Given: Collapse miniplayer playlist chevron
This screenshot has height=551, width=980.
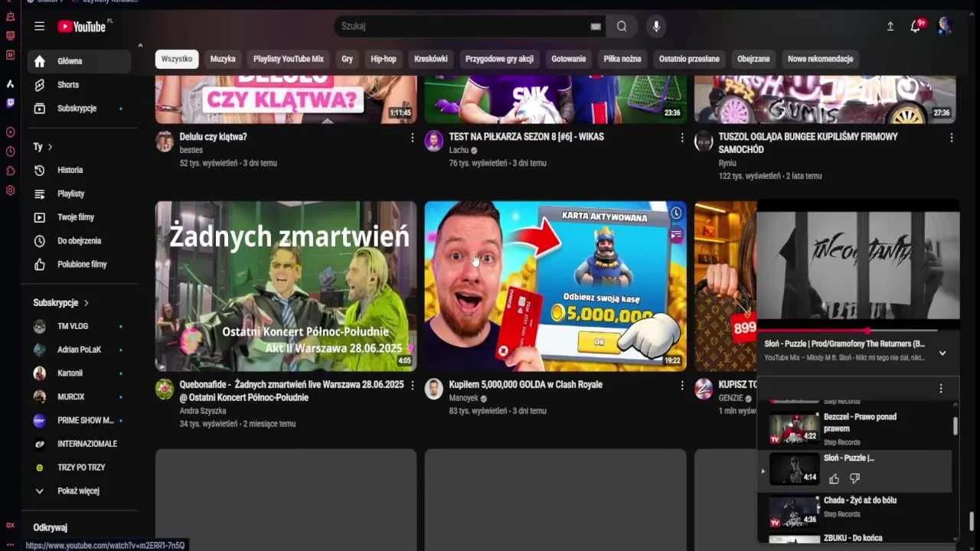Looking at the screenshot, I should (x=942, y=353).
